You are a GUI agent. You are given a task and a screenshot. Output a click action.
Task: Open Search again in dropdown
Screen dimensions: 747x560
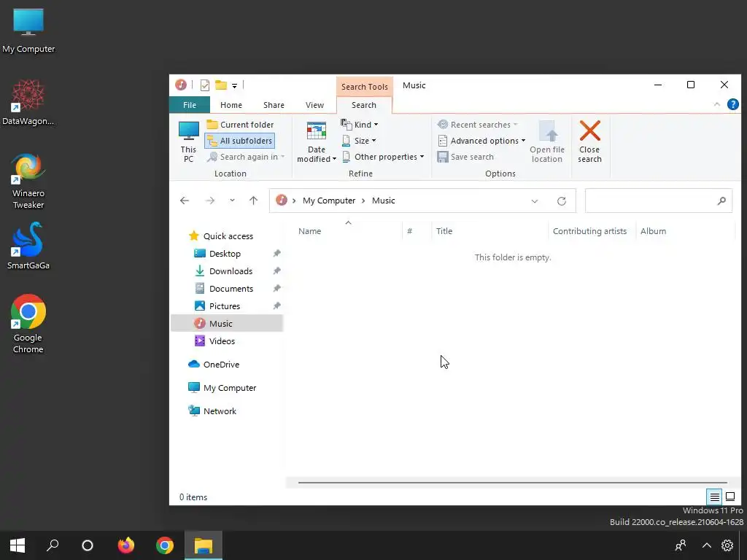click(246, 157)
